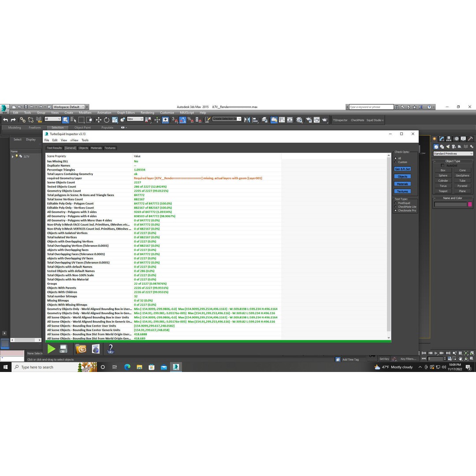
Task: Select the Bind to Space Warp tool
Action: click(x=38, y=120)
